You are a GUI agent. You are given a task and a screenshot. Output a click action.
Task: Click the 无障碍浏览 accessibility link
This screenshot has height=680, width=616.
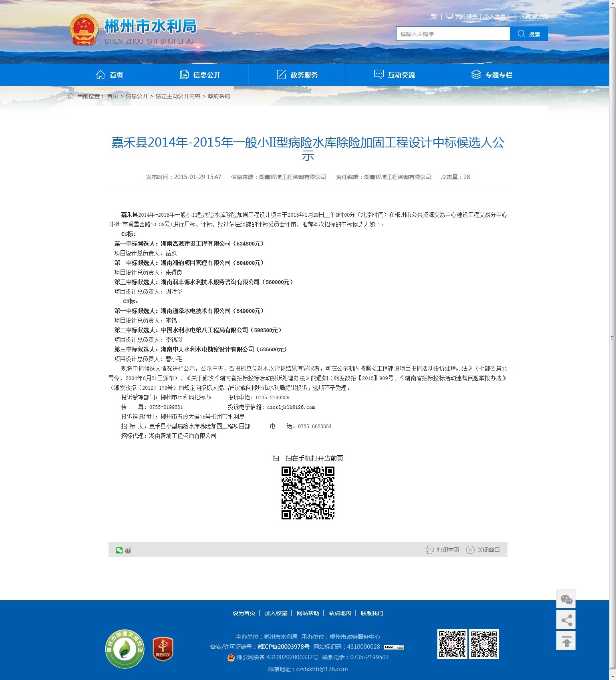534,16
